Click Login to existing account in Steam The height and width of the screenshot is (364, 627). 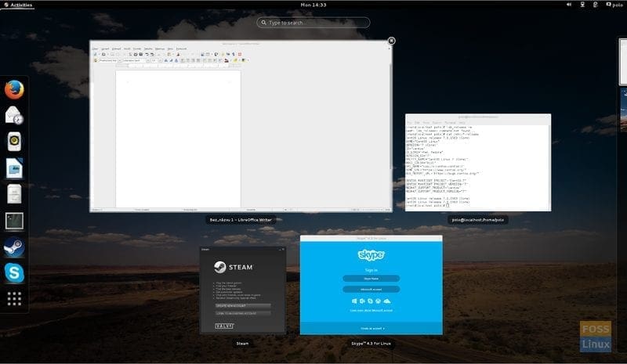click(x=243, y=313)
